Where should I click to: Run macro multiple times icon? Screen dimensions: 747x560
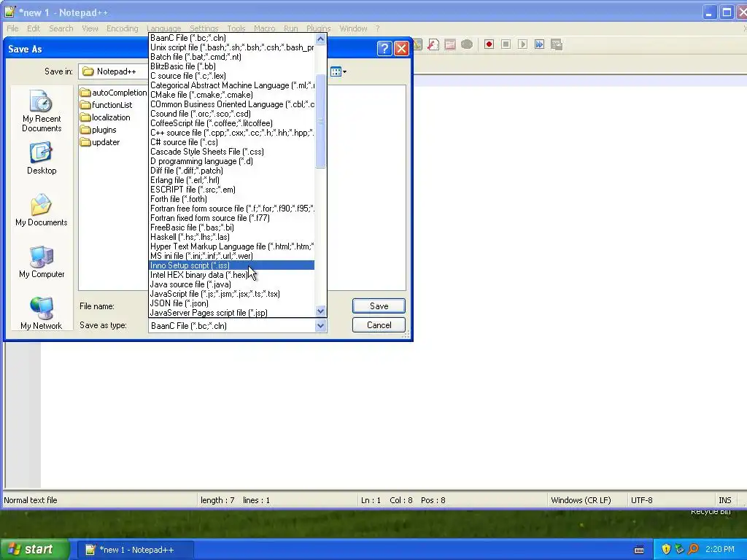click(x=539, y=44)
